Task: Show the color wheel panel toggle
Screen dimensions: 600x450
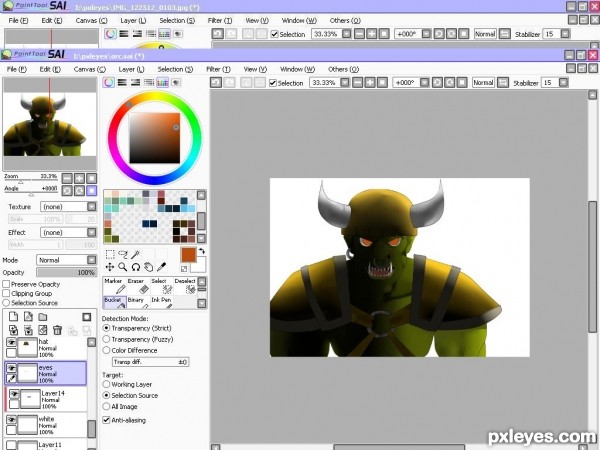Action: coord(109,82)
